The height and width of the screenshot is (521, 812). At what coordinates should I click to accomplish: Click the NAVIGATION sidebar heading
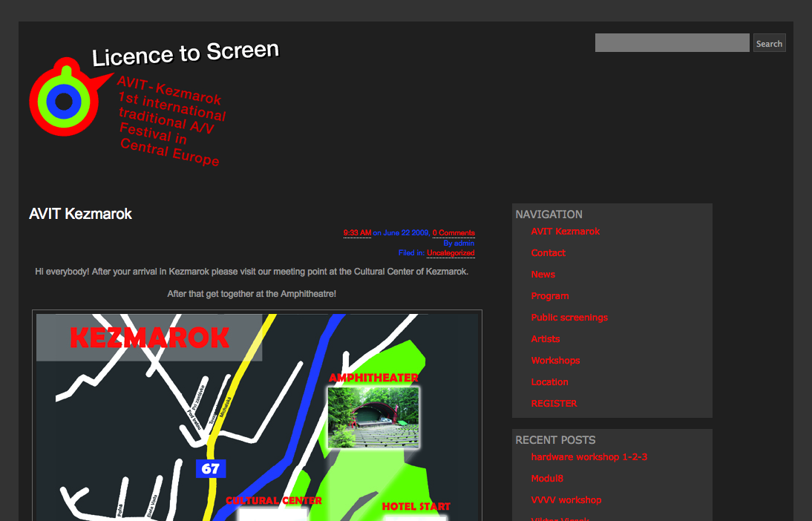point(549,214)
